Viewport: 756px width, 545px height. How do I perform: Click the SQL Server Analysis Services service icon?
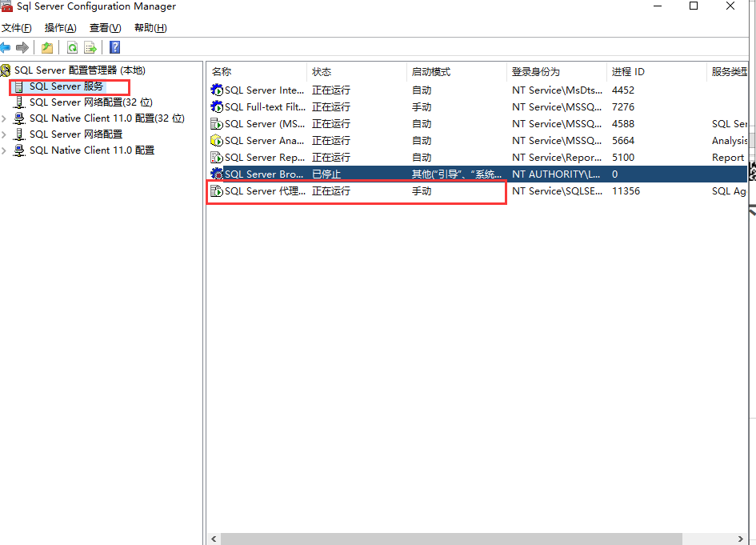tap(218, 140)
